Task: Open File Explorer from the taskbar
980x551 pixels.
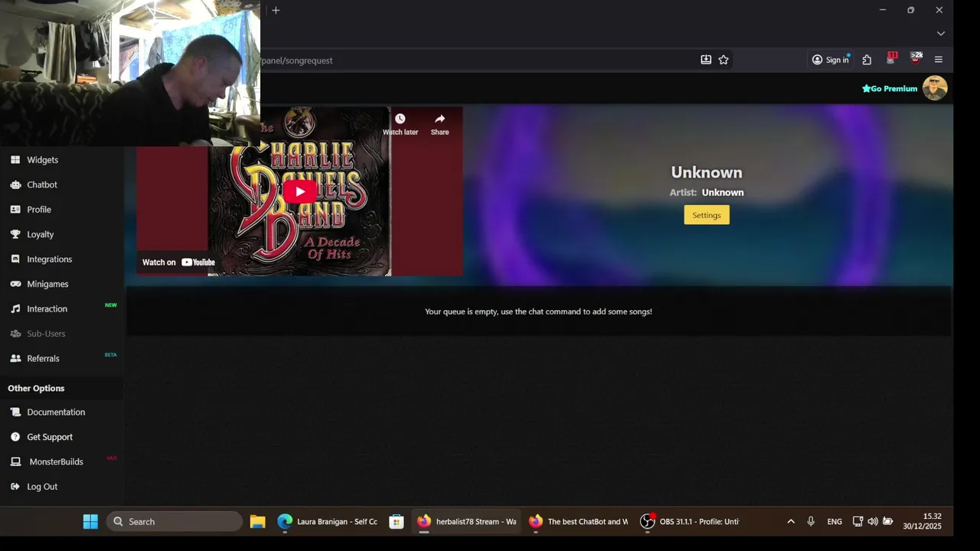Action: pyautogui.click(x=257, y=522)
